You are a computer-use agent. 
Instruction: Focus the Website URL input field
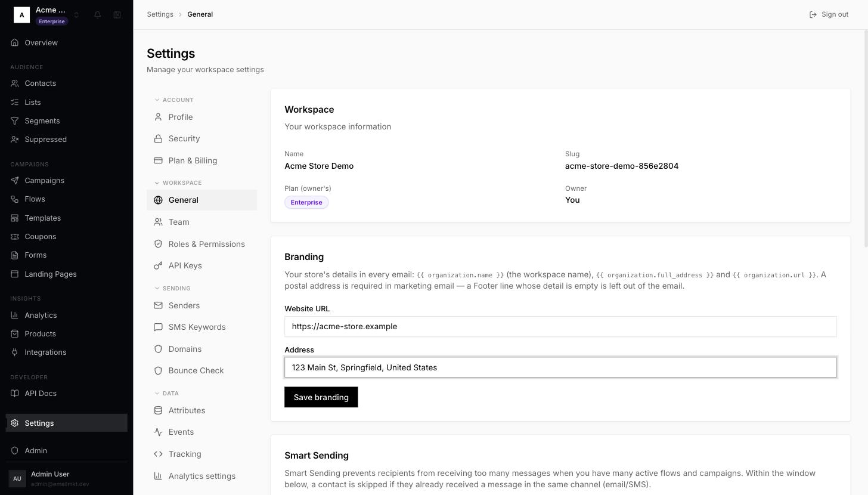560,327
